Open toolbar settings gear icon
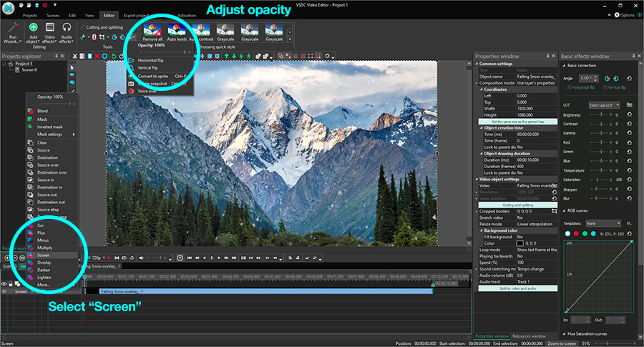Viewport: 644px width, 347px height. (x=327, y=56)
